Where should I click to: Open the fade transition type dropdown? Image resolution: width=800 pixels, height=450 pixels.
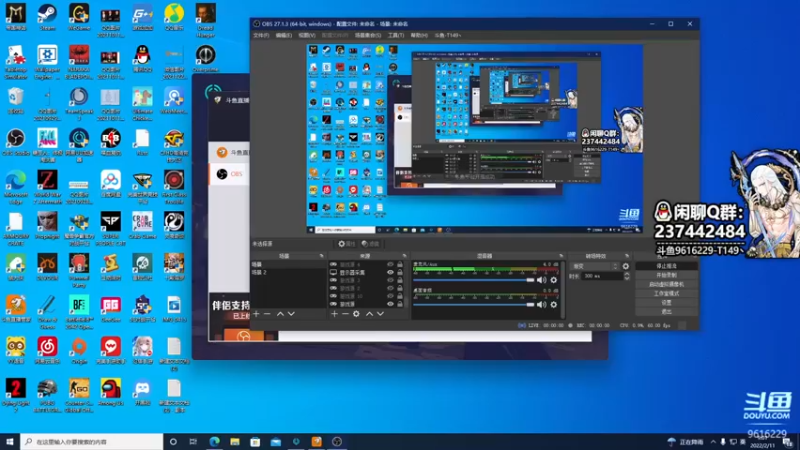[594, 266]
